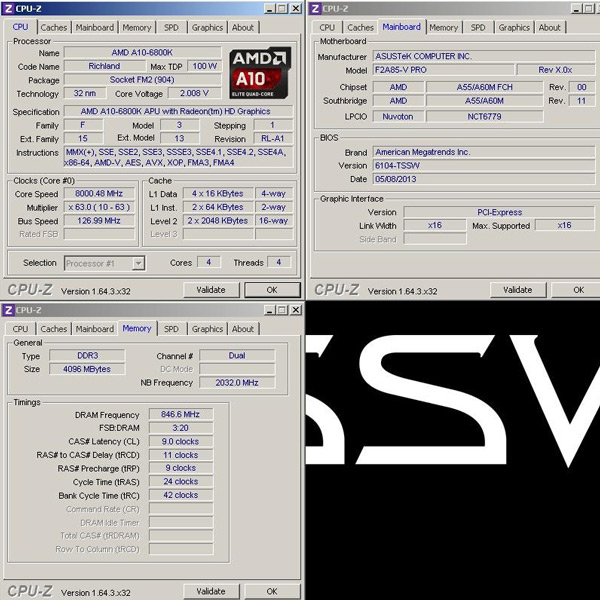Open Memory tab in CPU window
This screenshot has height=600, width=600.
[x=137, y=28]
